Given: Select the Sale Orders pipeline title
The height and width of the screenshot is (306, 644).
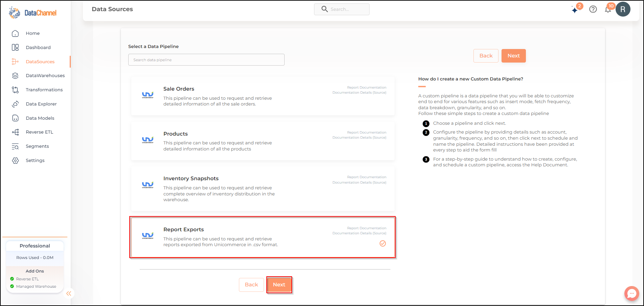Looking at the screenshot, I should tap(179, 89).
